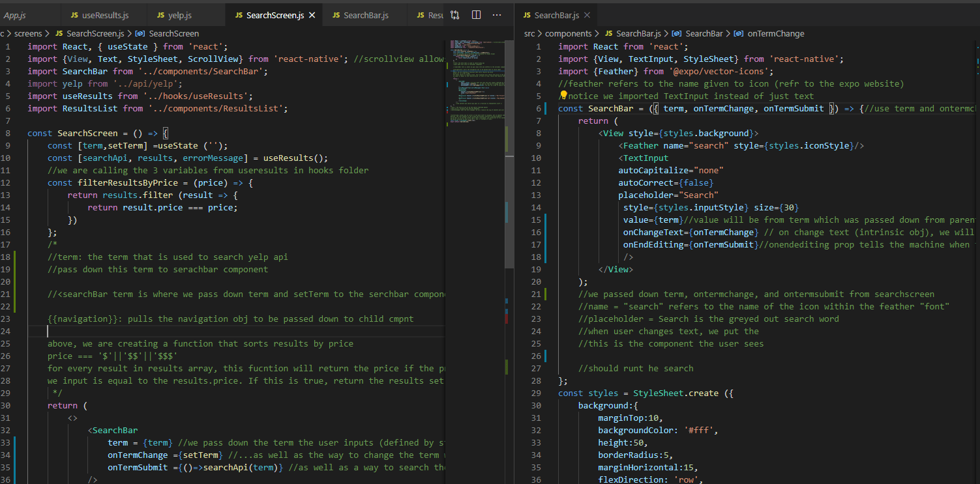Image resolution: width=980 pixels, height=484 pixels.
Task: Open the src breadcrumb in right pane
Action: (x=529, y=33)
